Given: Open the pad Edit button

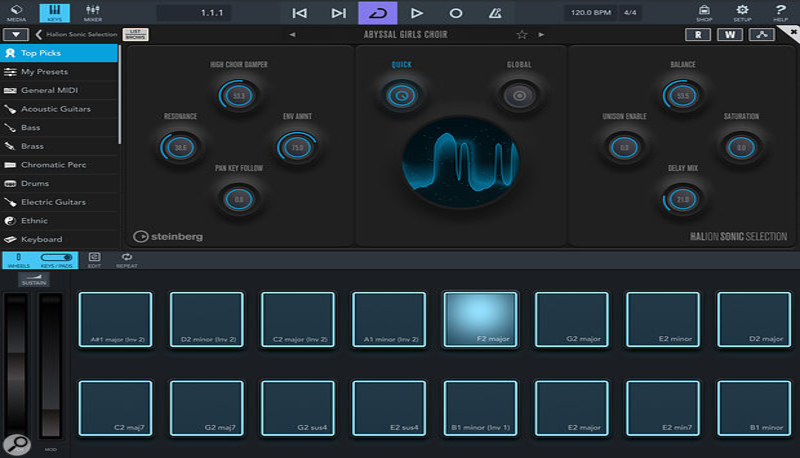Looking at the screenshot, I should [94, 260].
